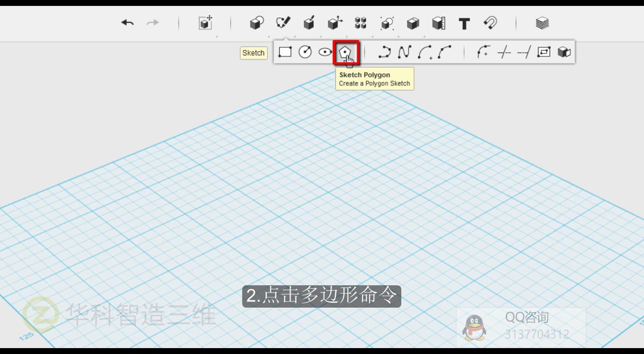Select the Sketch Fillet tool
The height and width of the screenshot is (354, 644).
(x=484, y=52)
